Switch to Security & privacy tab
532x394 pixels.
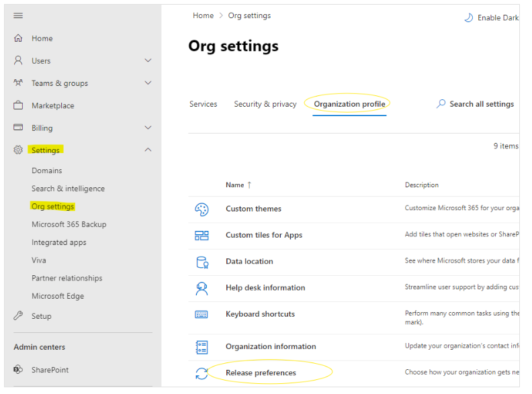click(x=265, y=104)
